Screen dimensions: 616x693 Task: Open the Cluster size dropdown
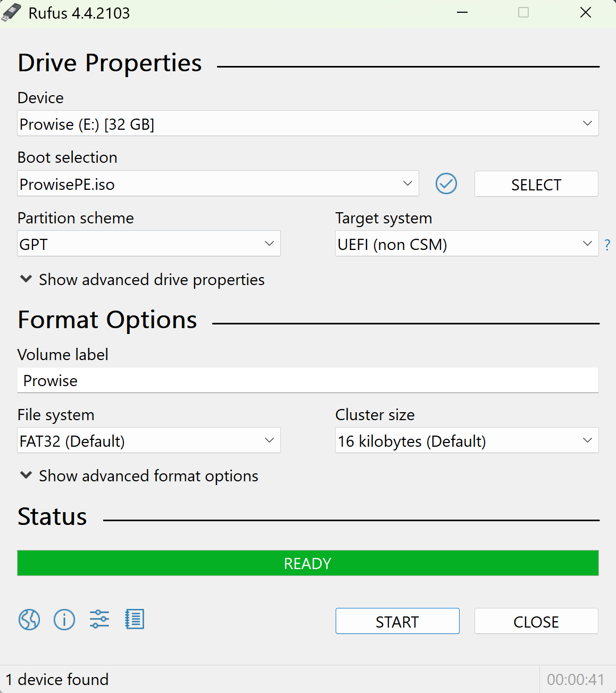tap(467, 441)
